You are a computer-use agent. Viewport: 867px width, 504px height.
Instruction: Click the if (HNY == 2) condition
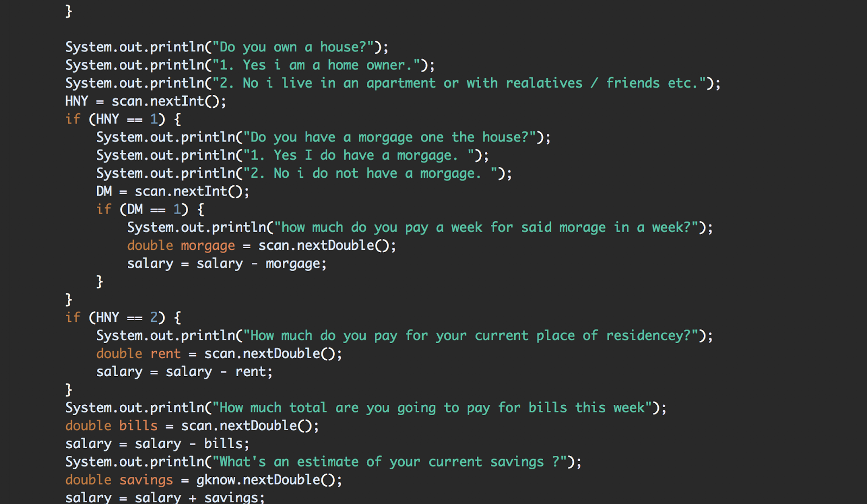tap(123, 318)
